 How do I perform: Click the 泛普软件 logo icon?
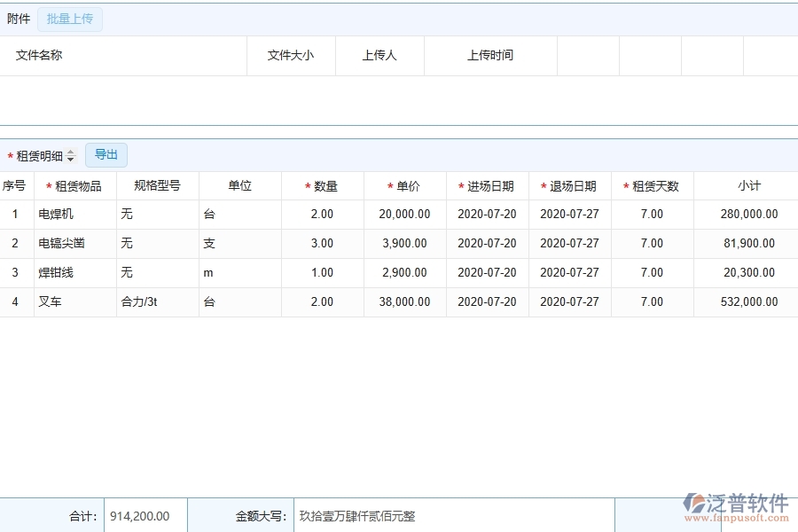[x=694, y=504]
